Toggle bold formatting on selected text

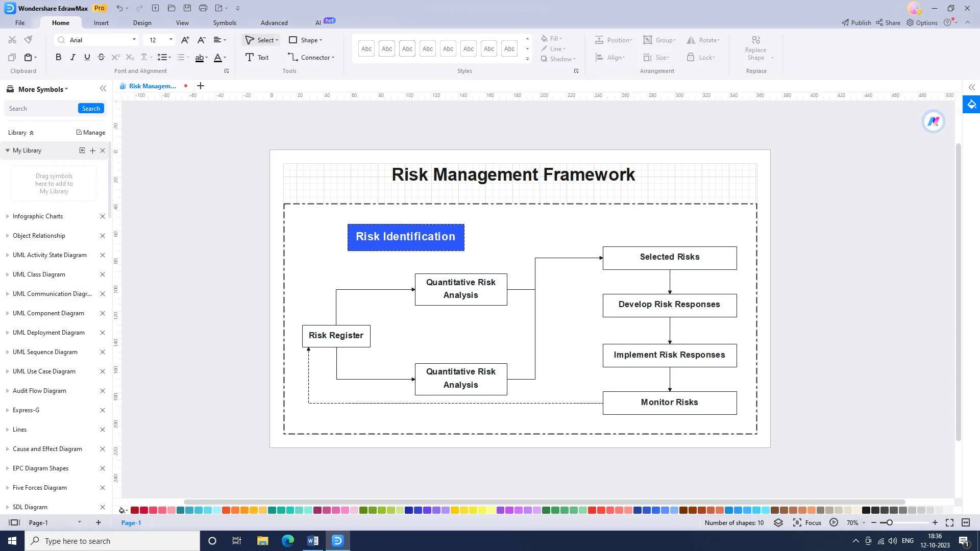58,57
